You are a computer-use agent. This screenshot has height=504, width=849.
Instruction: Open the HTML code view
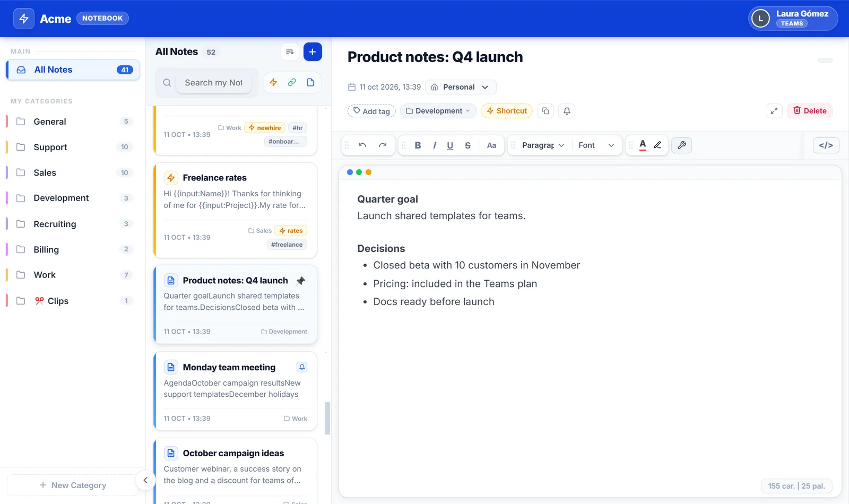[x=826, y=145]
